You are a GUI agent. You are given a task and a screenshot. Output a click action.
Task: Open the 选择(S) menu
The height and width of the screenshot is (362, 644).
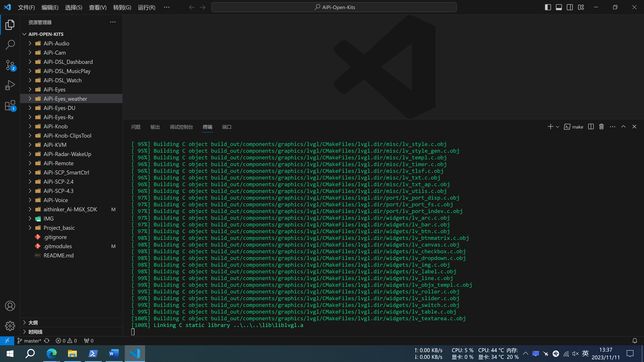[73, 7]
